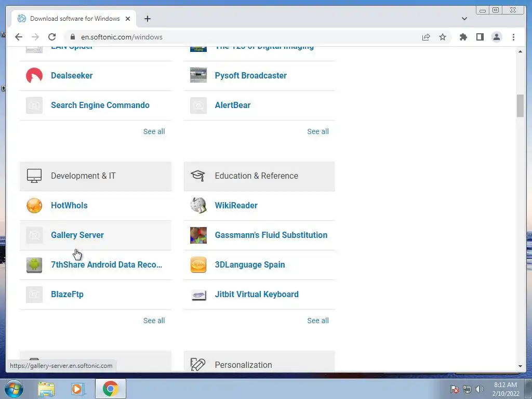Click the Gallery Server placeholder icon
This screenshot has height=399, width=532.
pyautogui.click(x=34, y=235)
